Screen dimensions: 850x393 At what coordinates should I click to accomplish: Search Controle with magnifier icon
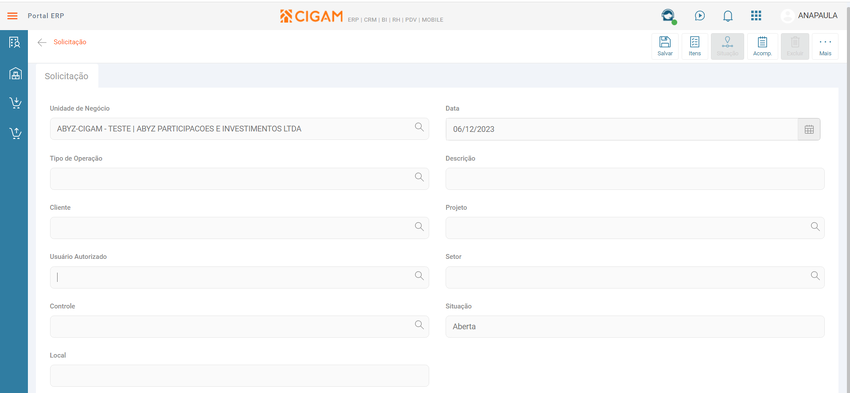[x=419, y=325]
